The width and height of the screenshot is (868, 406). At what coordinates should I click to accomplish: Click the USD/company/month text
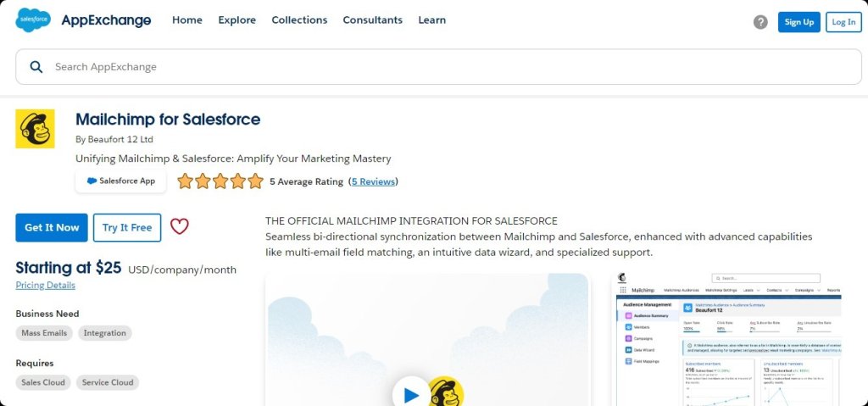click(182, 270)
